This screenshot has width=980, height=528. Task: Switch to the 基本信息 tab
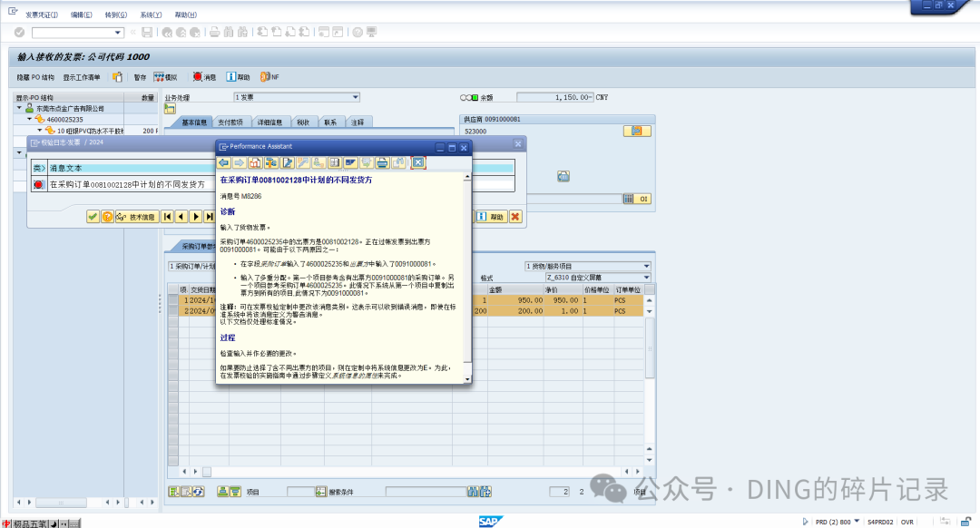[x=194, y=122]
